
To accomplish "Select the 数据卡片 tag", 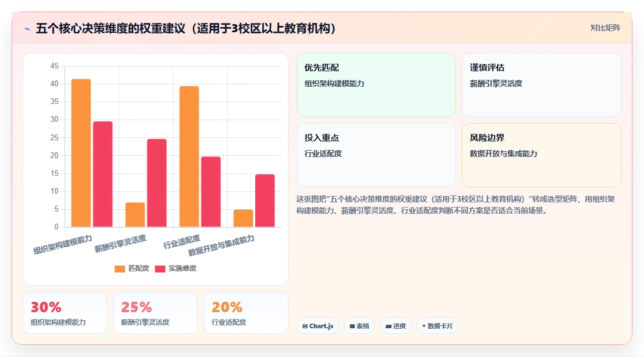I will click(438, 326).
